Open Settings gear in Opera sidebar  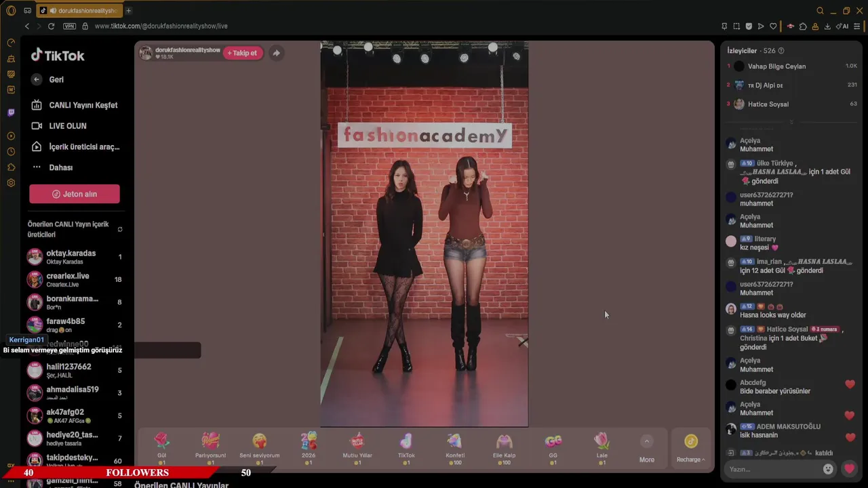pos(11,183)
